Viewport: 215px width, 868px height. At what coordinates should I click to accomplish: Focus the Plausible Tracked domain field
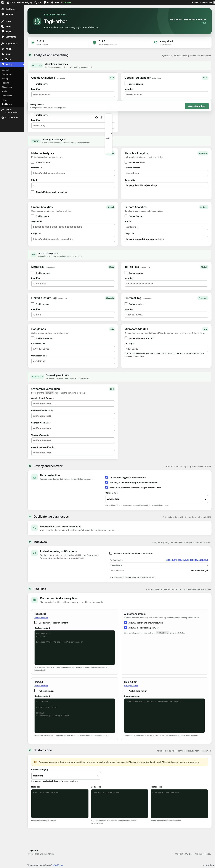[166, 173]
